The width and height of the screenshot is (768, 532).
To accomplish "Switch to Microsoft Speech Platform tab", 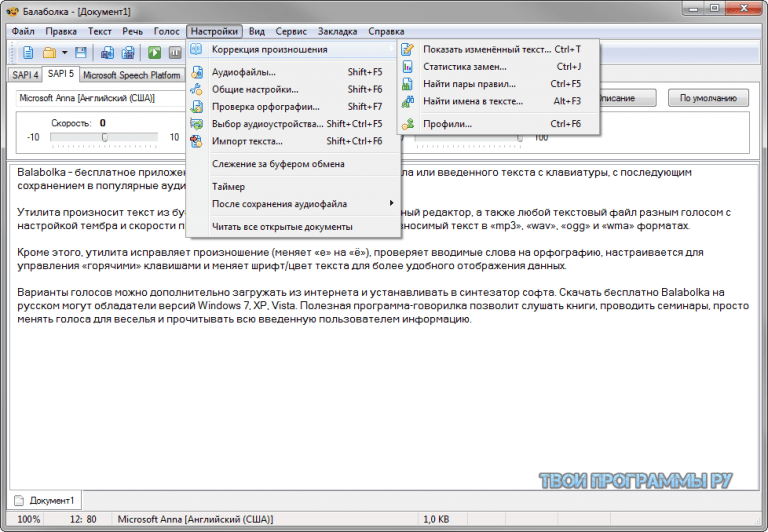I will tap(131, 75).
